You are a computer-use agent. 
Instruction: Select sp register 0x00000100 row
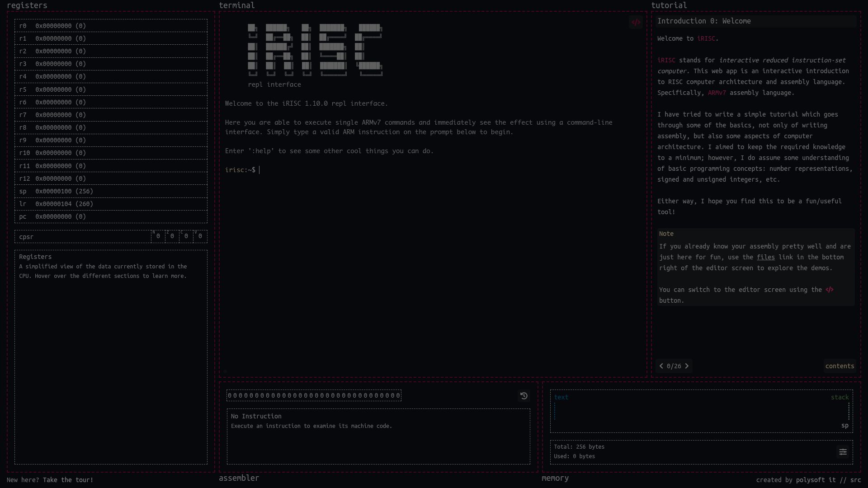(x=111, y=191)
